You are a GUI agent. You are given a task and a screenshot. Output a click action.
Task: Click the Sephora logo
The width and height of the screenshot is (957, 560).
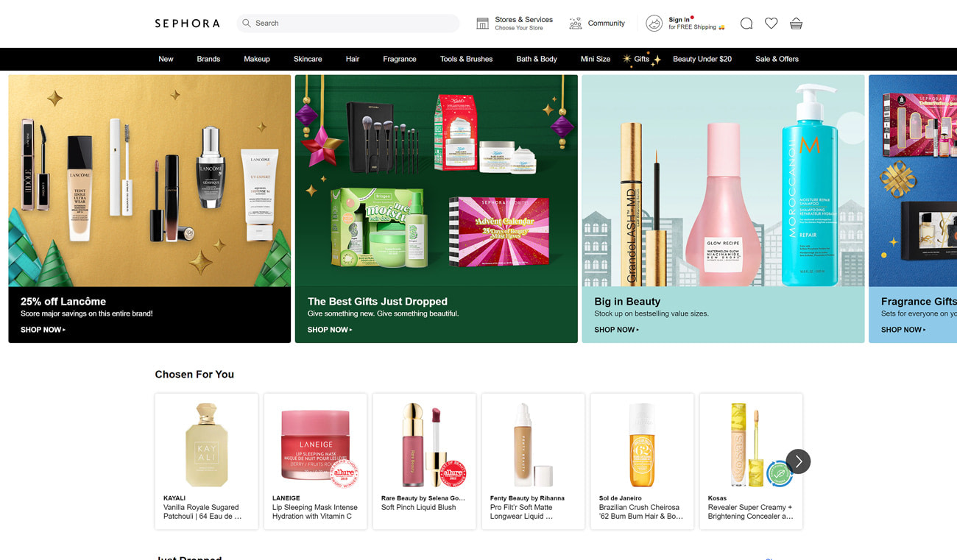pos(187,24)
